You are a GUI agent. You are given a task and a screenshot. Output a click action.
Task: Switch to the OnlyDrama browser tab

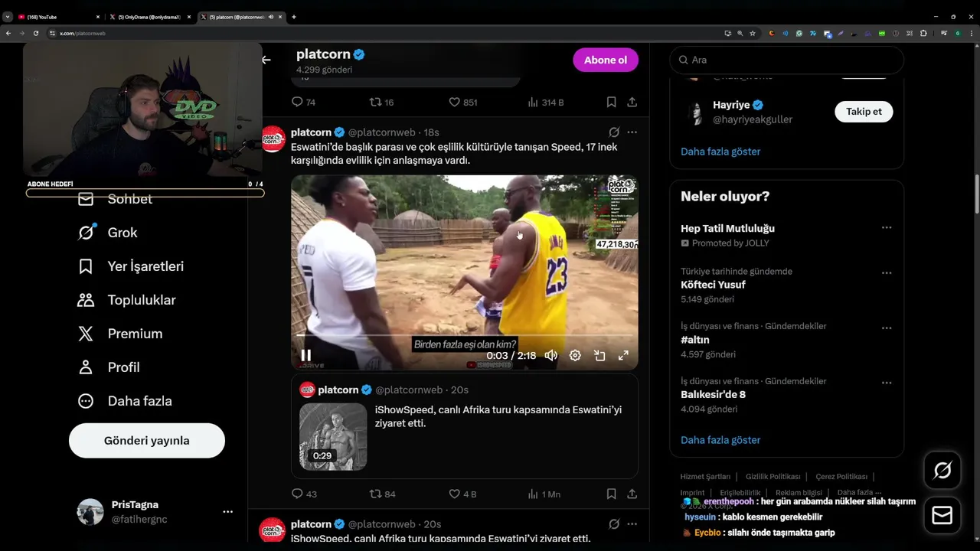(x=149, y=17)
